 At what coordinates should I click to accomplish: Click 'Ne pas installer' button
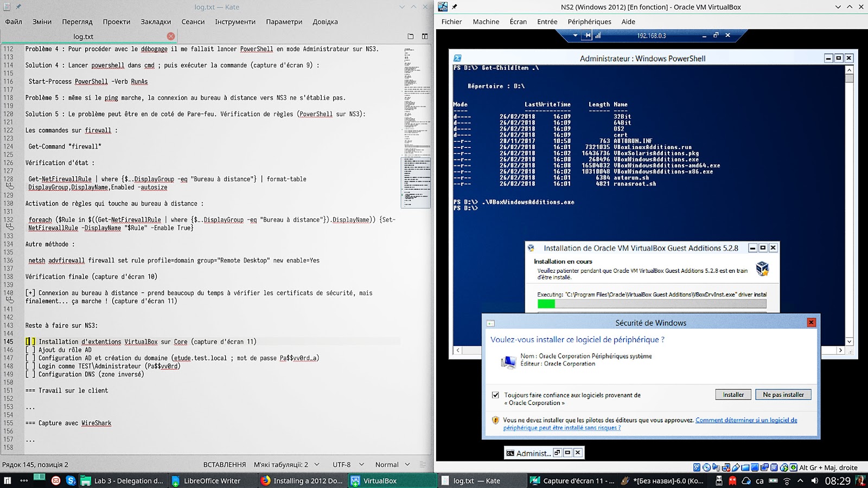pyautogui.click(x=783, y=395)
